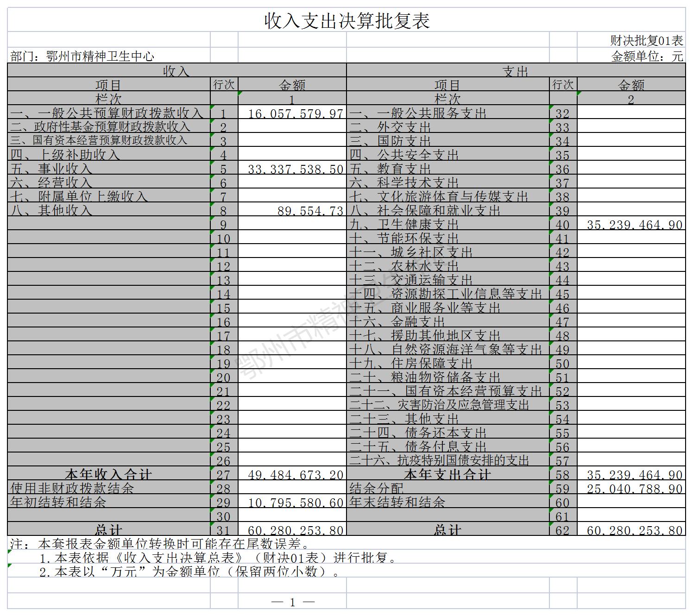Select the 经营收入 cell

pyautogui.click(x=109, y=182)
